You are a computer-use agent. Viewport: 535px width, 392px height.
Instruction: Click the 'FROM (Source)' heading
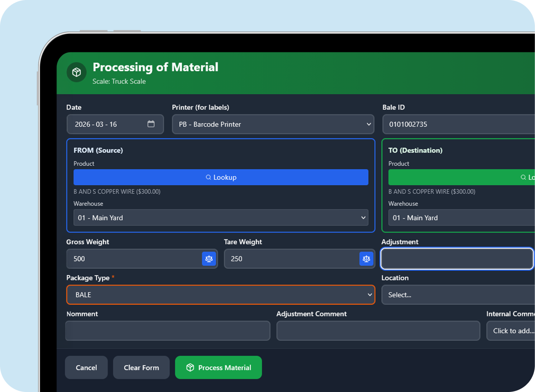pos(98,150)
